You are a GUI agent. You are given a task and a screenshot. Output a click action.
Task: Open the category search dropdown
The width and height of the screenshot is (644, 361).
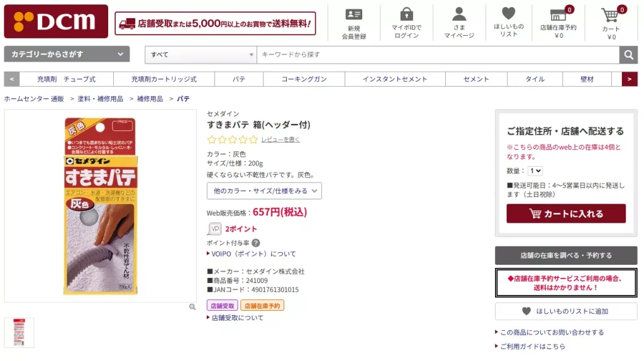(67, 54)
